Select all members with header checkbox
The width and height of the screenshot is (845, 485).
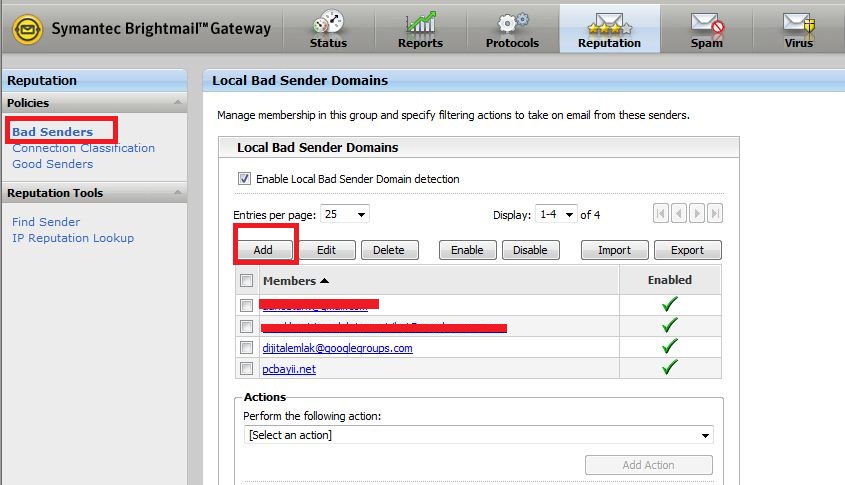click(x=246, y=280)
